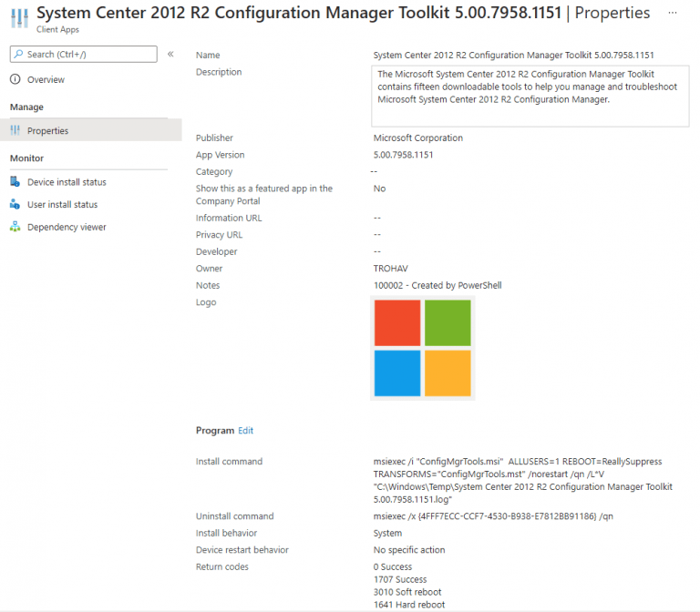Open the ellipsis more options menu

click(x=673, y=14)
